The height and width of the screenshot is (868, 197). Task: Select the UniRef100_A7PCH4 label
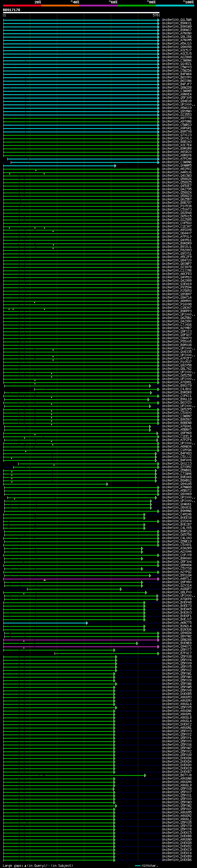(177, 159)
